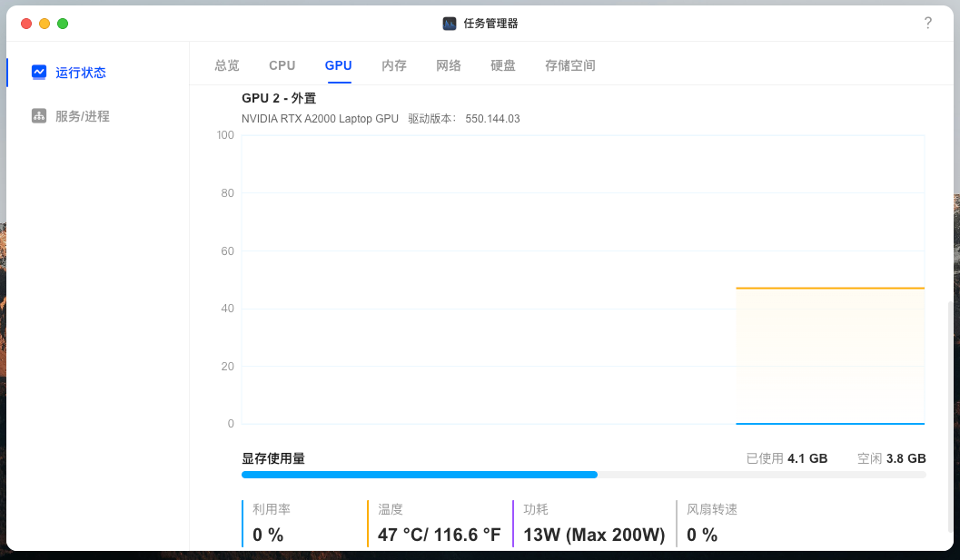Image resolution: width=960 pixels, height=560 pixels.
Task: Show the 网络 tab
Action: point(449,65)
